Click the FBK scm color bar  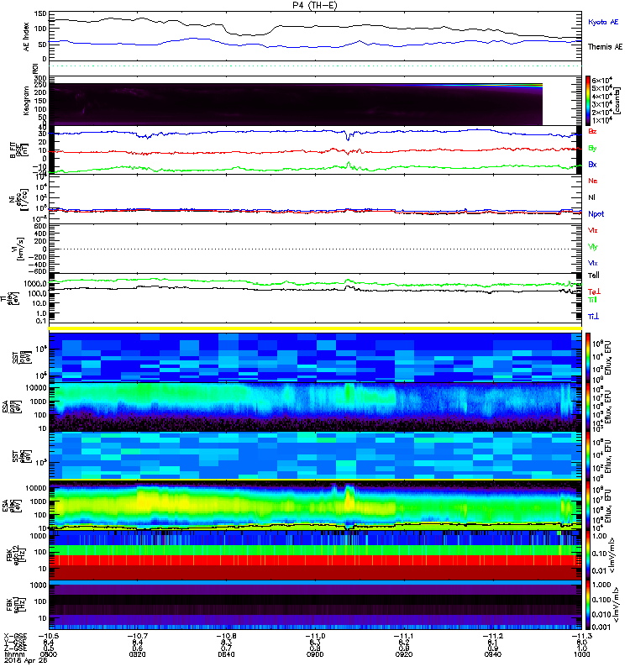pyautogui.click(x=588, y=605)
